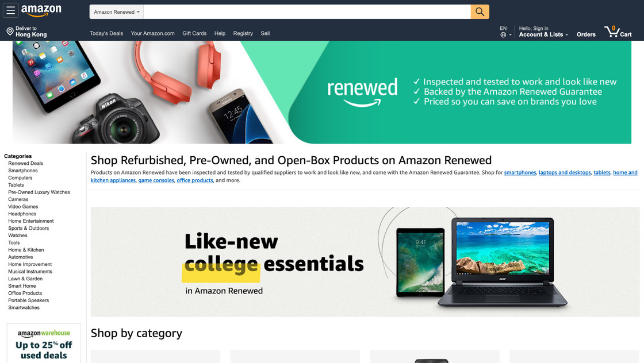Open Gift Cards navigation item
This screenshot has width=644, height=363.
pos(194,33)
